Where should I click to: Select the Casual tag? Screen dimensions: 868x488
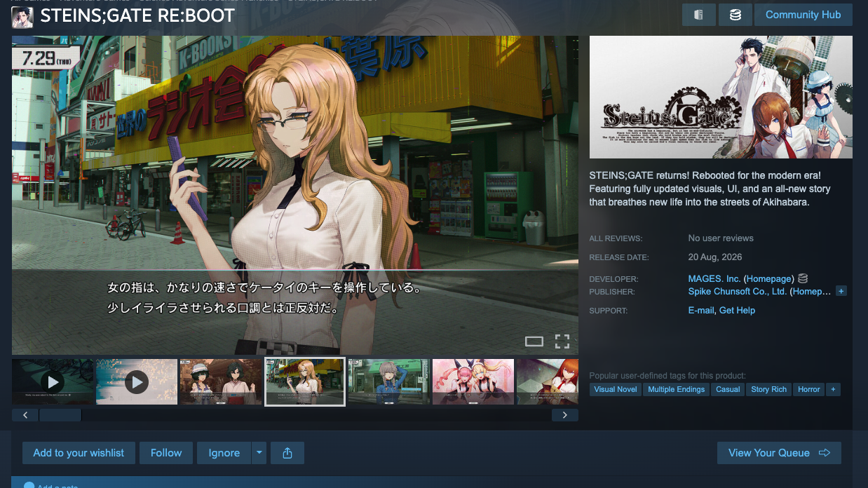[x=728, y=389]
